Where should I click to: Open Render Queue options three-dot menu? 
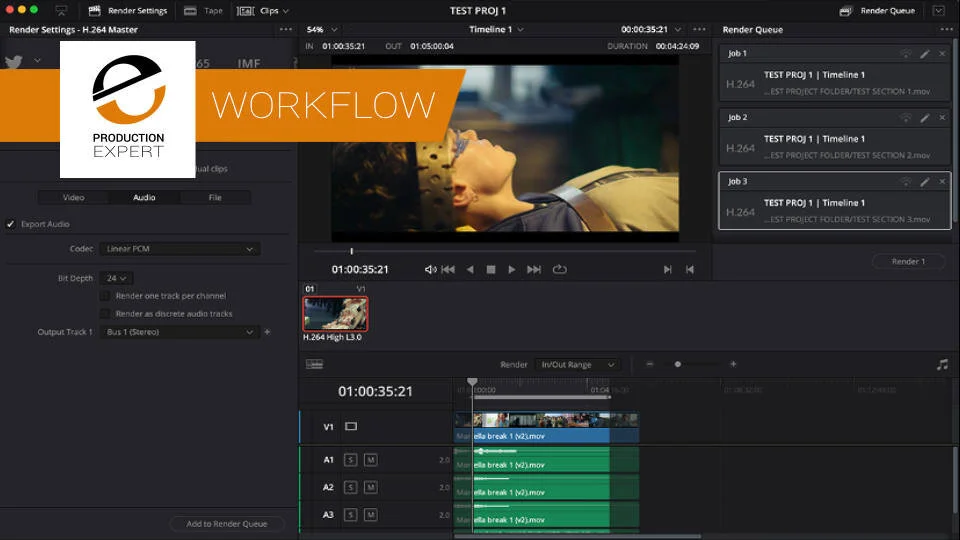click(947, 29)
